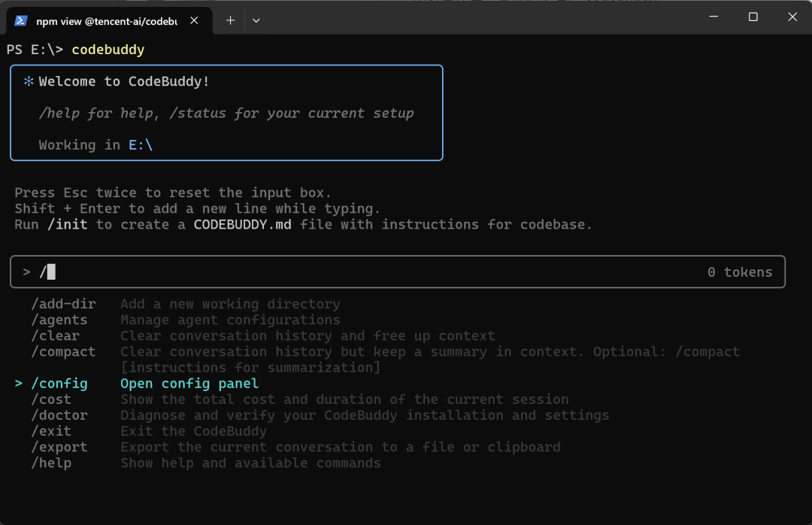
Task: Close the npm view terminal tab
Action: (194, 21)
